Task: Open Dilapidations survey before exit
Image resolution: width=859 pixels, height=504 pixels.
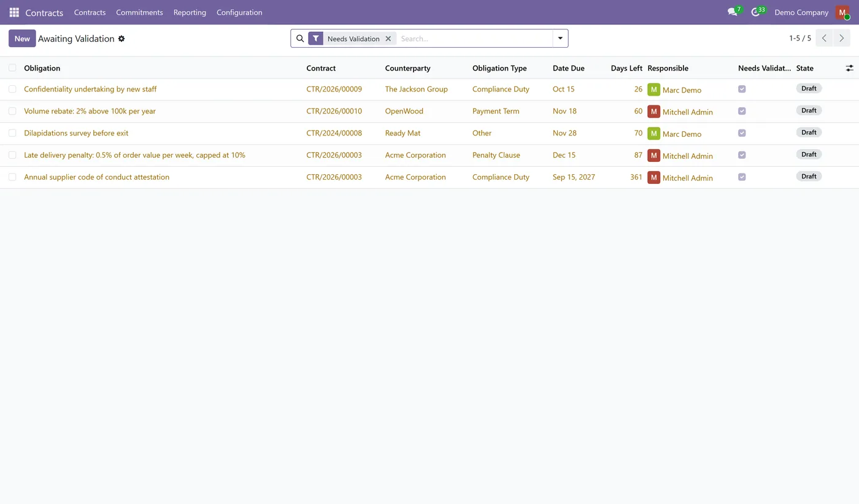Action: (76, 133)
